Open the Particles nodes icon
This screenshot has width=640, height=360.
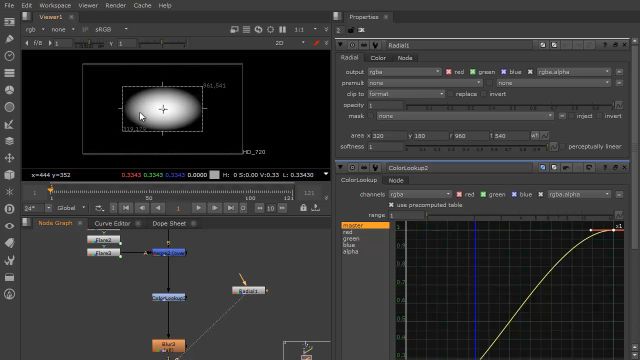[x=9, y=192]
